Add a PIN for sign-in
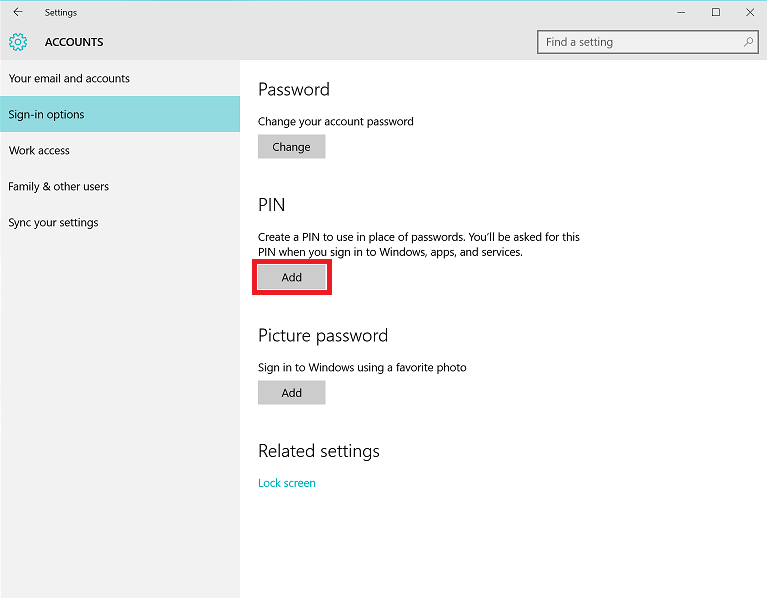Viewport: 767px width, 598px height. click(292, 277)
